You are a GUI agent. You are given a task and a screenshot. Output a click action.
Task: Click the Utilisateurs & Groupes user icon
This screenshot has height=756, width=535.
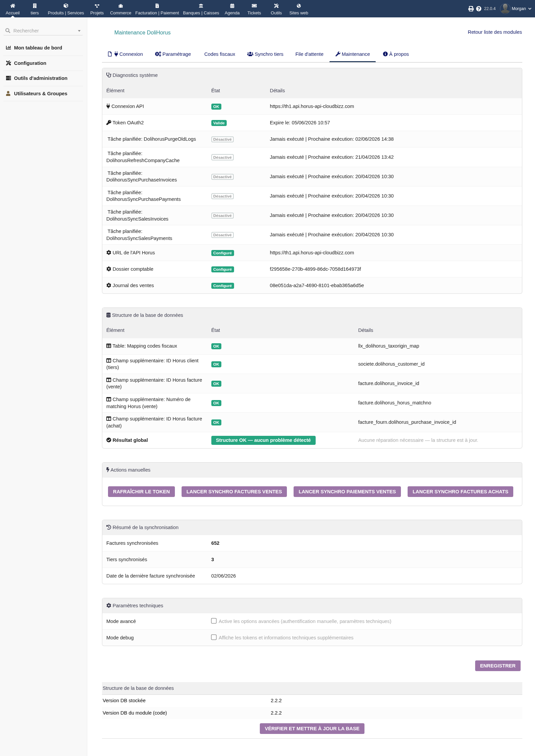8,94
